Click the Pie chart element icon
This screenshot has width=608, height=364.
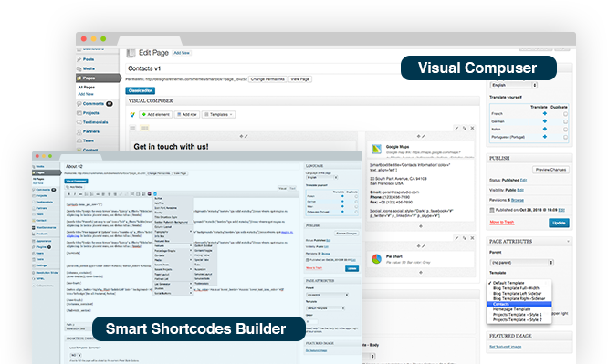[376, 259]
